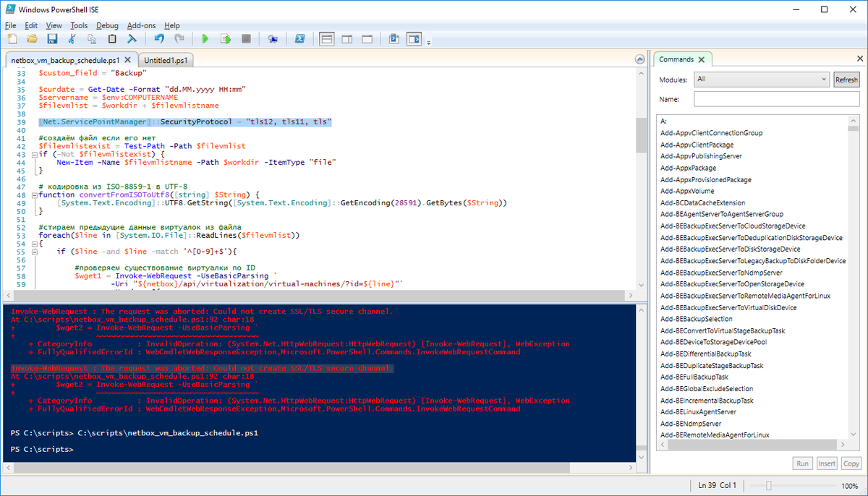Toggle the Command Add-on pane icon
The width and height of the screenshot is (868, 496).
point(414,39)
